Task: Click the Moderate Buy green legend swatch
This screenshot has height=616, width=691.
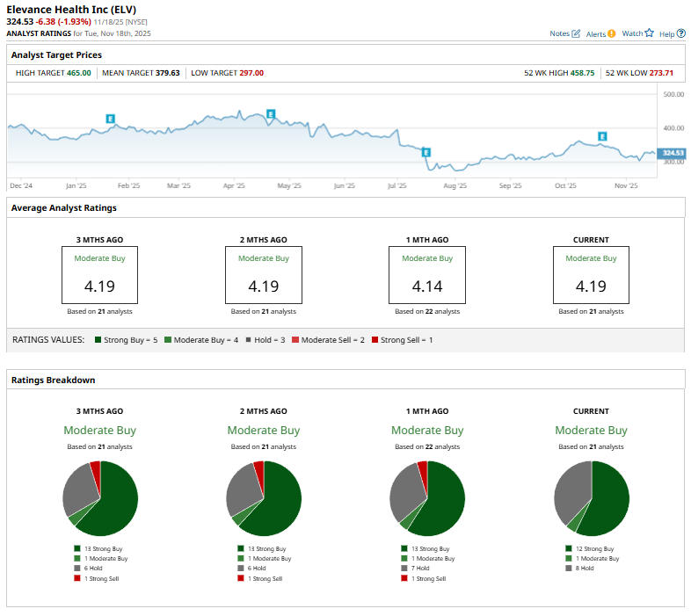Action: [x=167, y=340]
